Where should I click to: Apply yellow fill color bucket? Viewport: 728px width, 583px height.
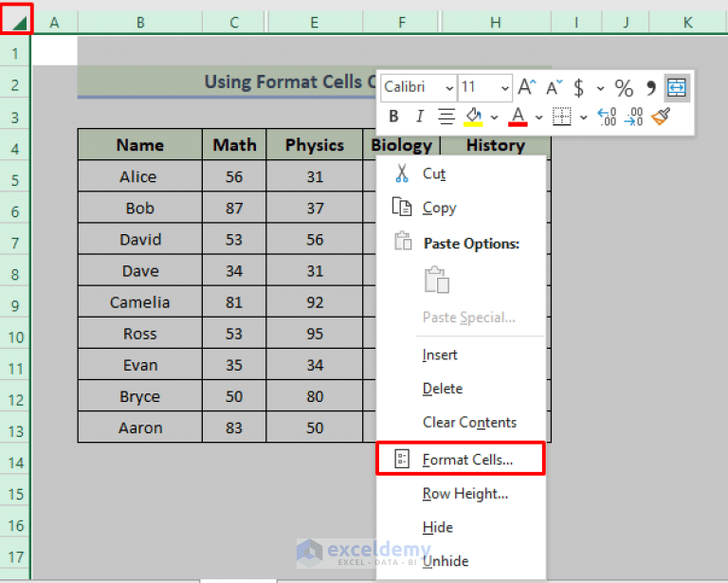[x=473, y=117]
